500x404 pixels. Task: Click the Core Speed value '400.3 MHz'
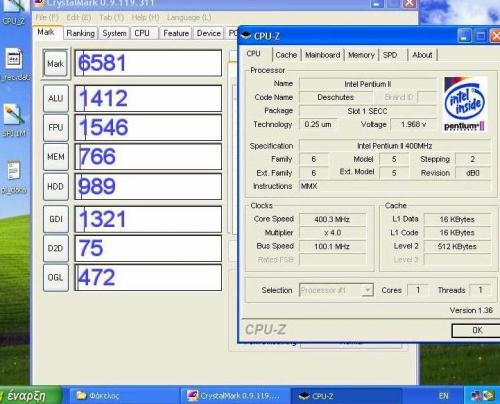[x=332, y=219]
